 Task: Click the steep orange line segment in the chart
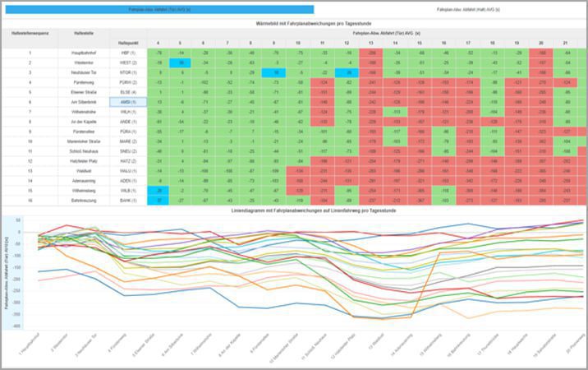click(x=424, y=284)
